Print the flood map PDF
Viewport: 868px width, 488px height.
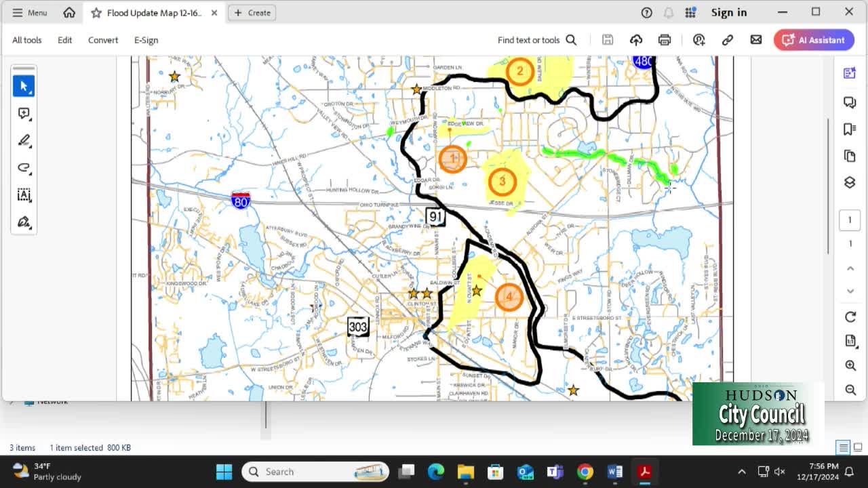click(x=665, y=39)
